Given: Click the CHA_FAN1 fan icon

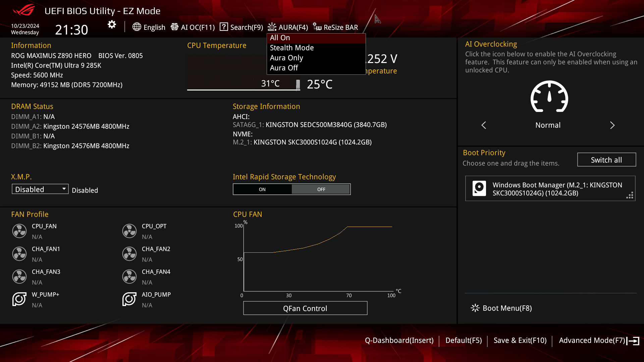Looking at the screenshot, I should click(19, 254).
